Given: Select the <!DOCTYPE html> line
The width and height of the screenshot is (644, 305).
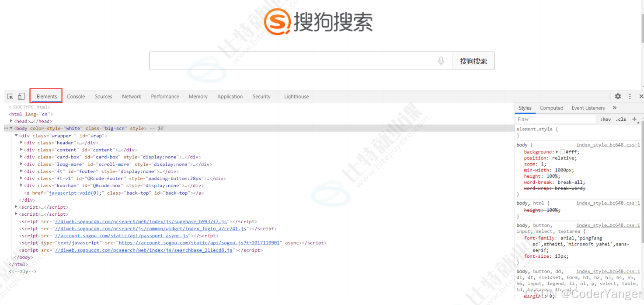Looking at the screenshot, I should [x=30, y=107].
